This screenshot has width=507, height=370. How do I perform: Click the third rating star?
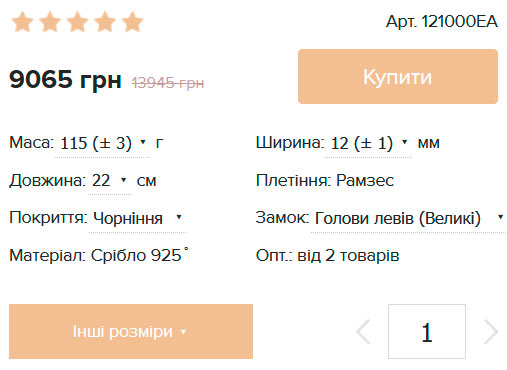pos(77,22)
